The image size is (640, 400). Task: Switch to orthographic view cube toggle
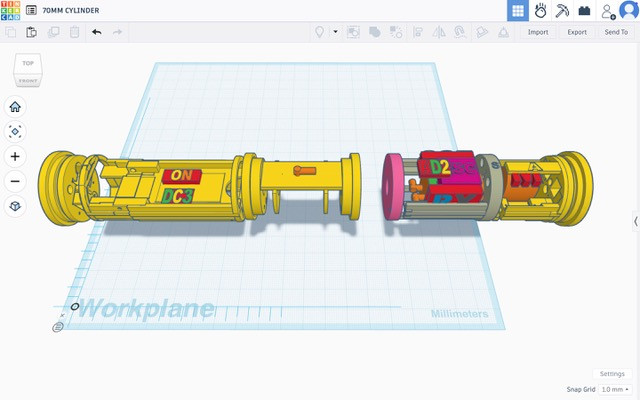[15, 206]
